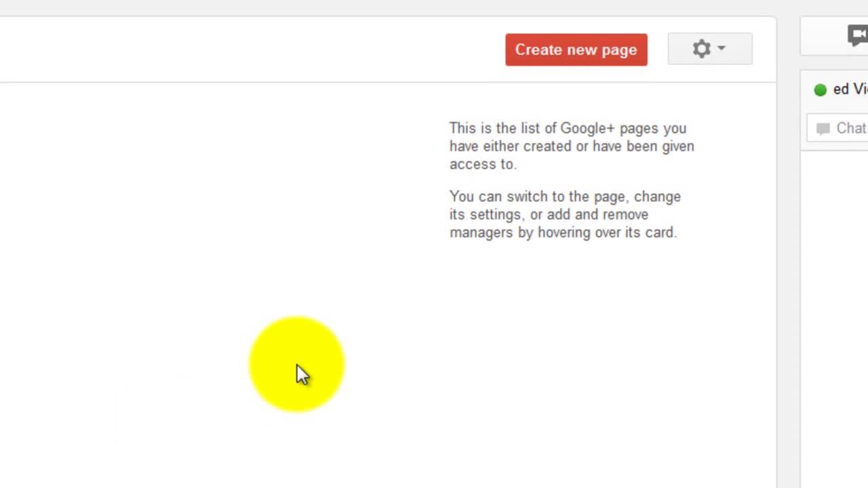The image size is (868, 488).
Task: Open the gear settings dropdown
Action: coord(710,49)
